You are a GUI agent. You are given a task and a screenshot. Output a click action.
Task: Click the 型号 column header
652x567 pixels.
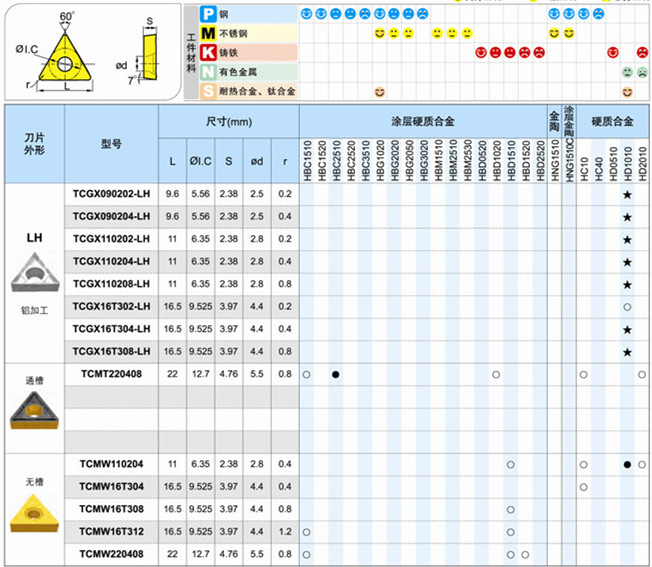pos(111,143)
